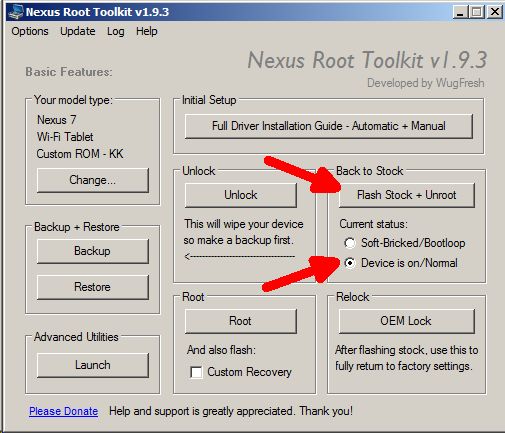Close the Nexus Root Toolkit window
The image size is (505, 433).
coord(495,12)
